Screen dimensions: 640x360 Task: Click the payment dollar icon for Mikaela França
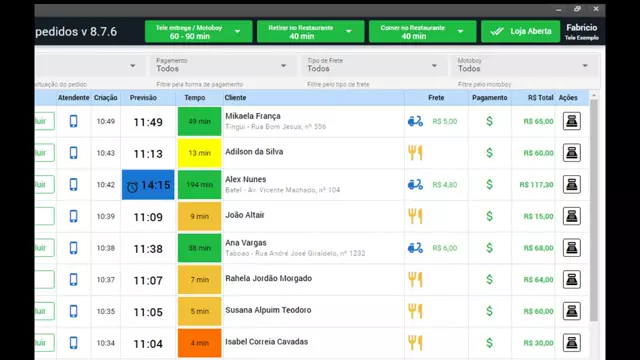click(x=489, y=121)
